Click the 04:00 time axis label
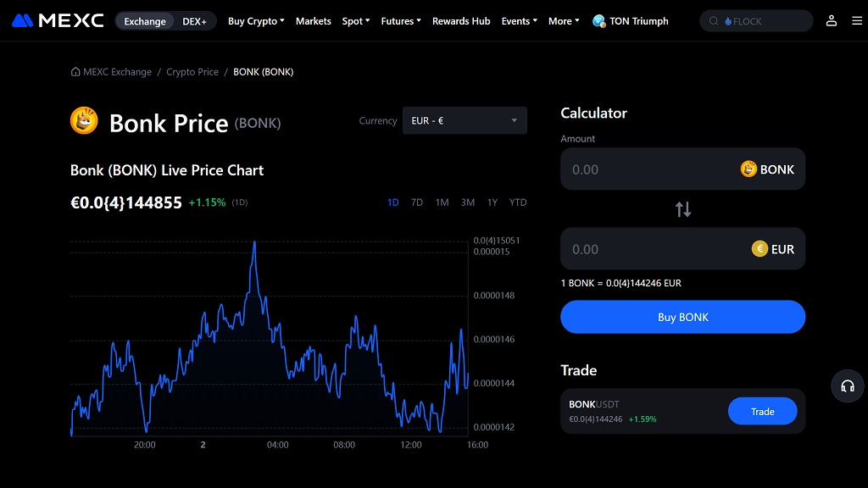The width and height of the screenshot is (868, 488). [x=277, y=445]
